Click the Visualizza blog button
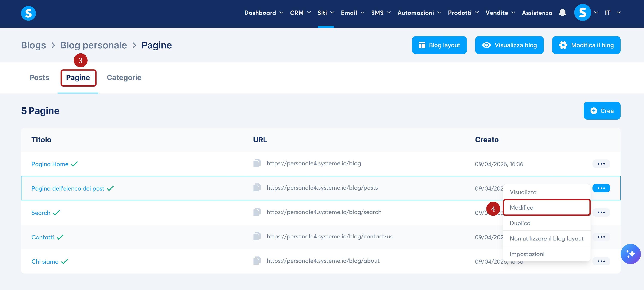Viewport: 644px width, 290px height. [x=509, y=45]
